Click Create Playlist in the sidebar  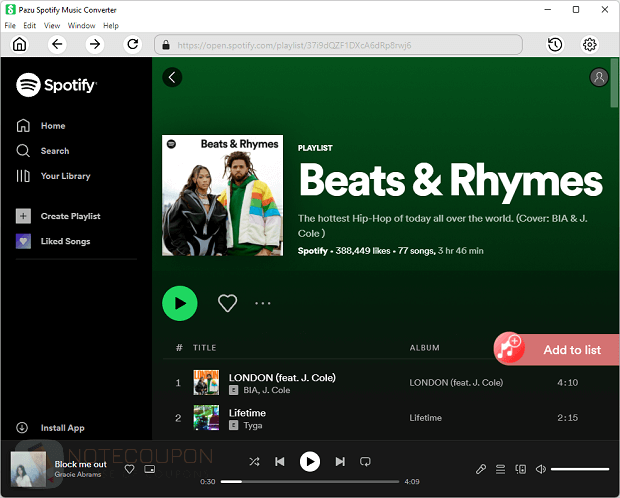pyautogui.click(x=58, y=216)
